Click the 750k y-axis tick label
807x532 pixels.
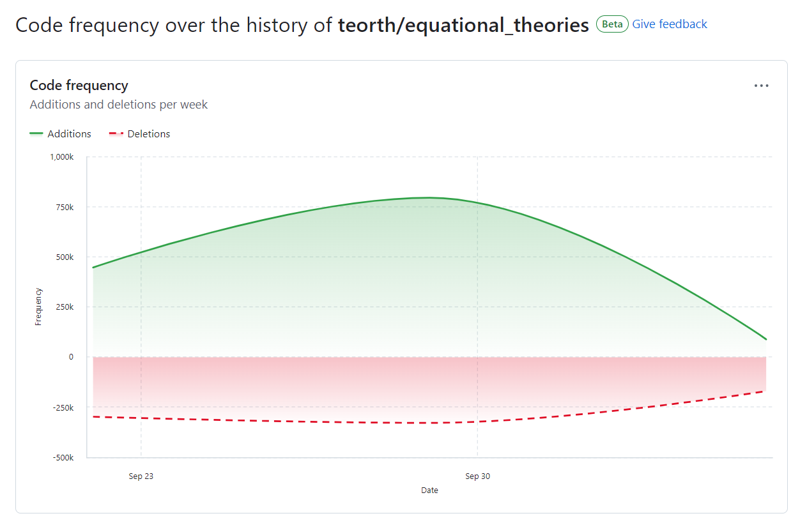coord(63,208)
